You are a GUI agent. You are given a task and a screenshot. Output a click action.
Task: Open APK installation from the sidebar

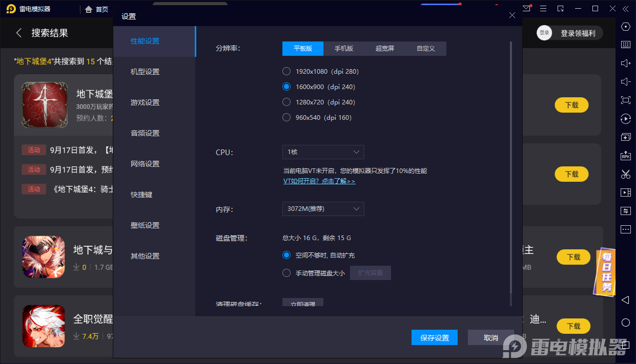click(x=625, y=156)
